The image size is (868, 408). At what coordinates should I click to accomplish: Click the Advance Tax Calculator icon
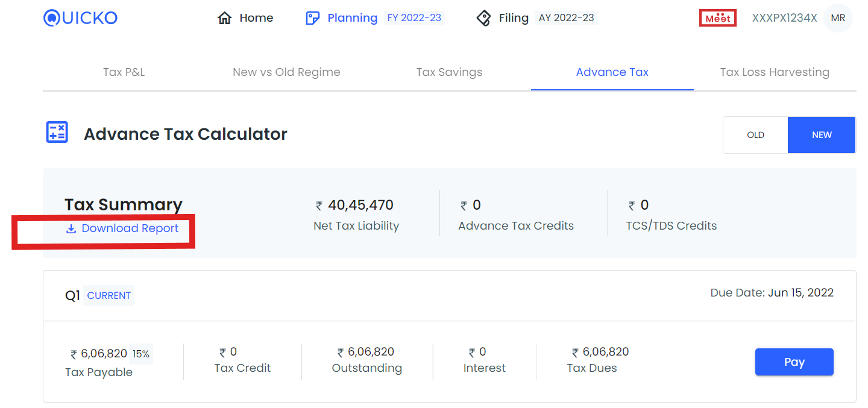pos(57,132)
